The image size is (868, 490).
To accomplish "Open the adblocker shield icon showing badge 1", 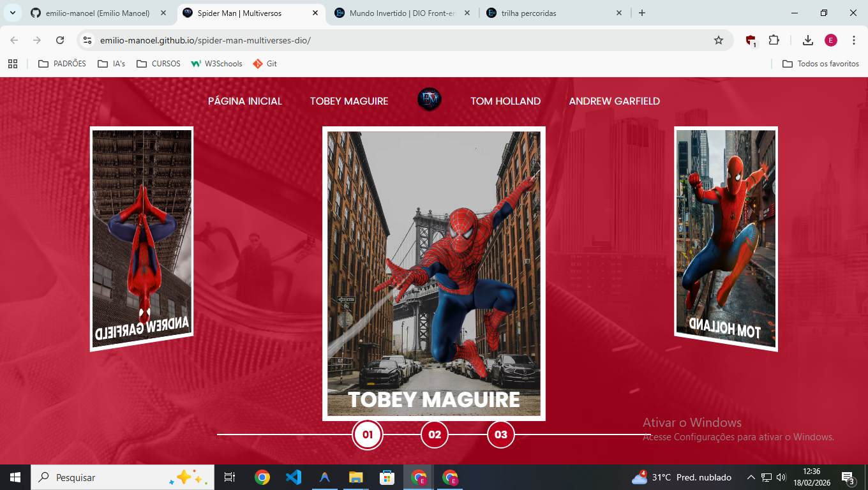I will pos(750,40).
